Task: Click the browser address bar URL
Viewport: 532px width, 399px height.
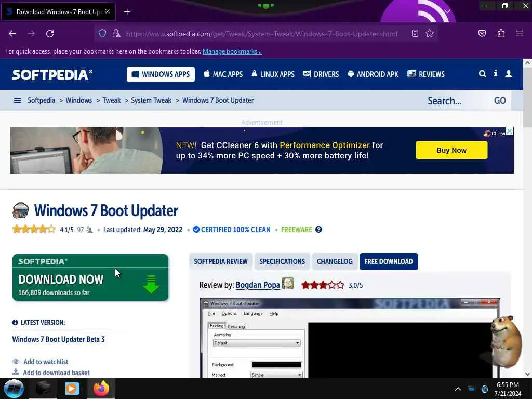Action: [x=261, y=34]
